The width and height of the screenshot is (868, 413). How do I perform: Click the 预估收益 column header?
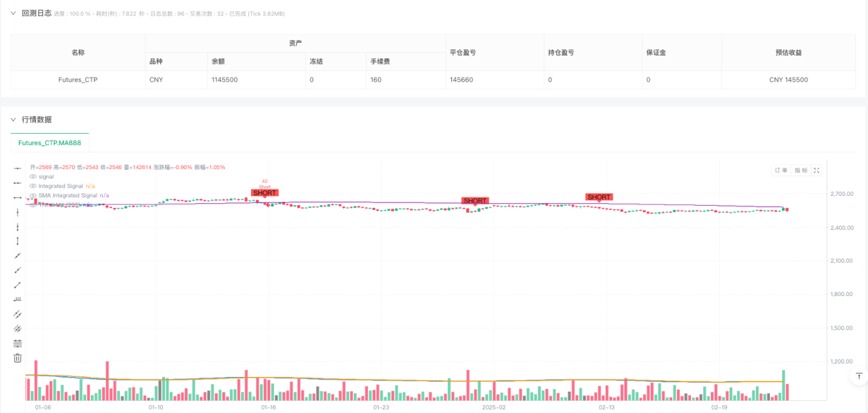point(789,52)
